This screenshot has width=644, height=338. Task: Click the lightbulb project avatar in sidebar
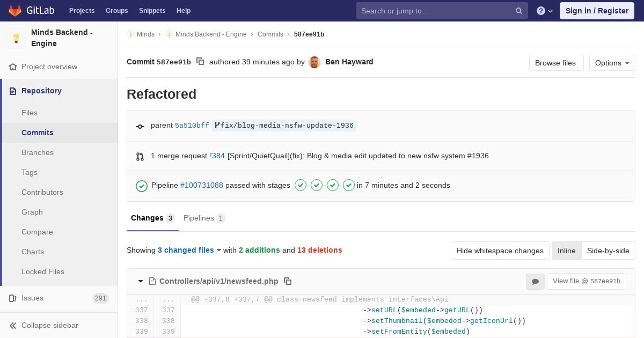16,38
